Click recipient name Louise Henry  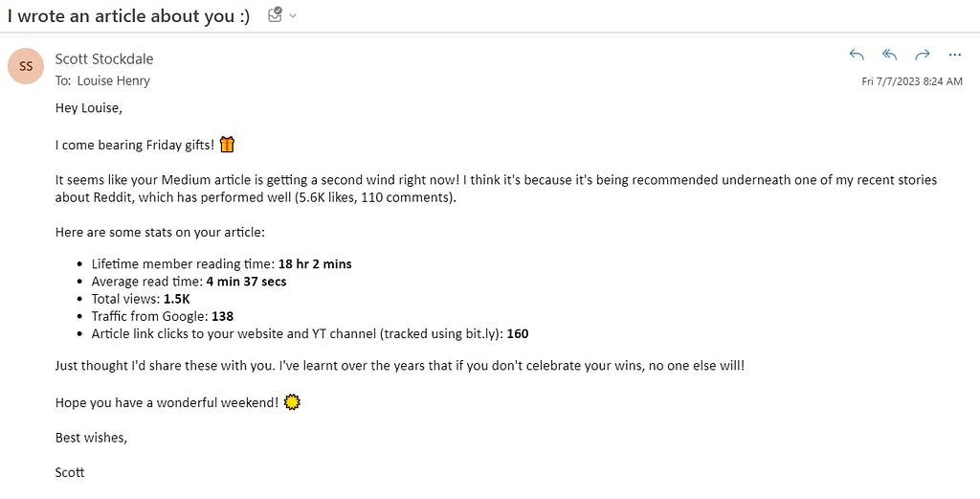pos(113,80)
